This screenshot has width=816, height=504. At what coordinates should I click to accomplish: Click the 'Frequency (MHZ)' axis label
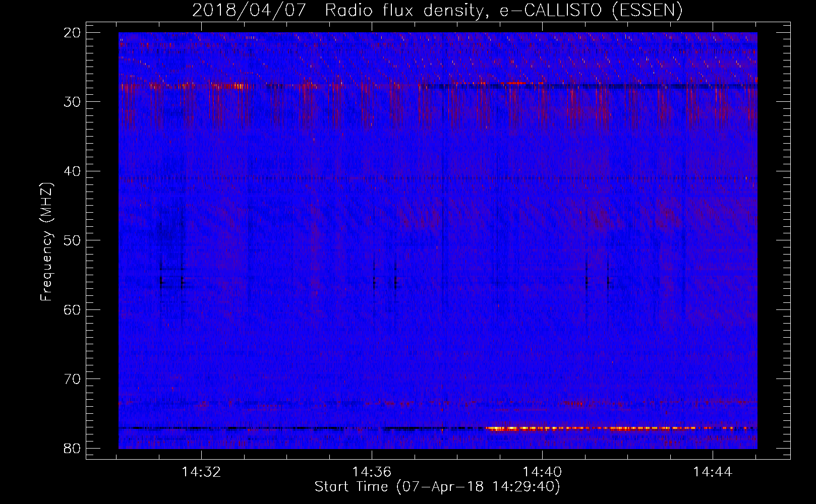46,241
